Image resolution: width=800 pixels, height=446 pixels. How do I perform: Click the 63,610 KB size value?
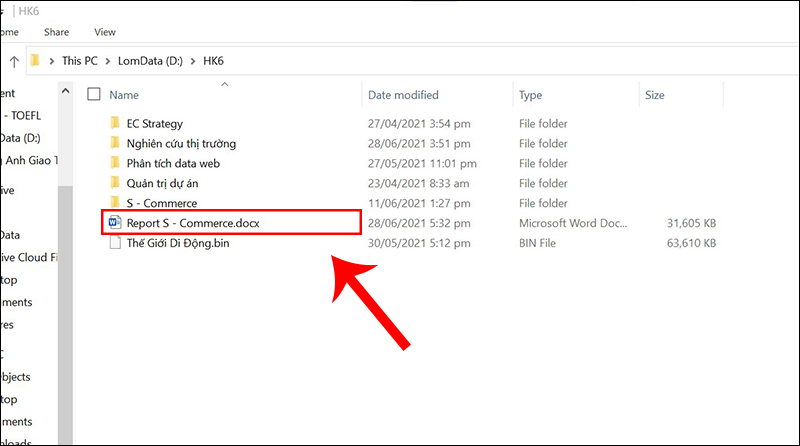tap(691, 243)
